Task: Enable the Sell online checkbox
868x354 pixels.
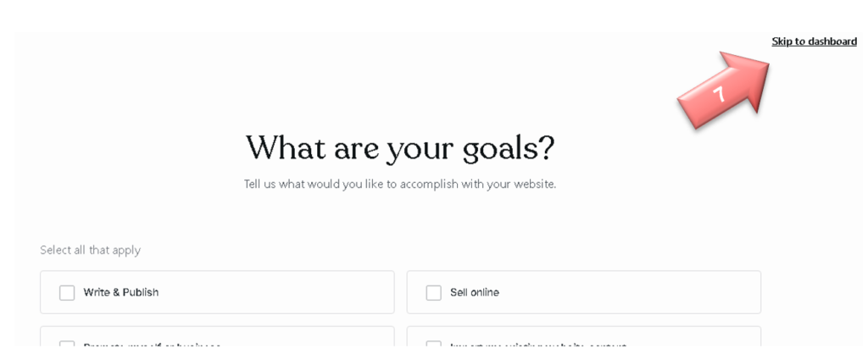Action: pyautogui.click(x=433, y=292)
